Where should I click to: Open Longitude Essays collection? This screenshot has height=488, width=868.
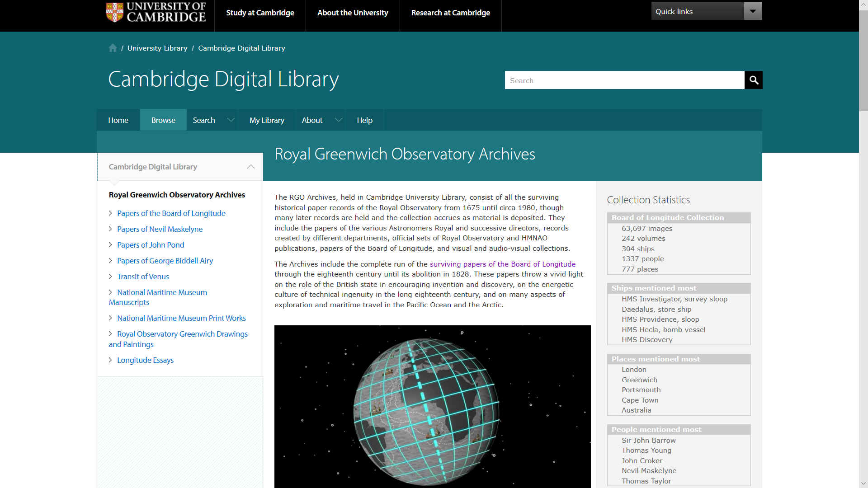pyautogui.click(x=145, y=360)
